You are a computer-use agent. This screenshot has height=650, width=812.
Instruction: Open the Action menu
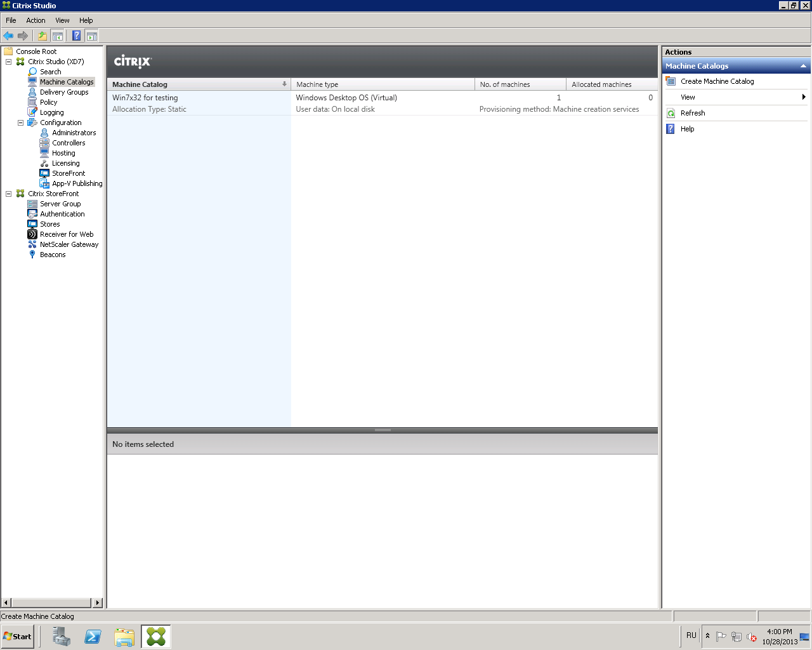36,20
